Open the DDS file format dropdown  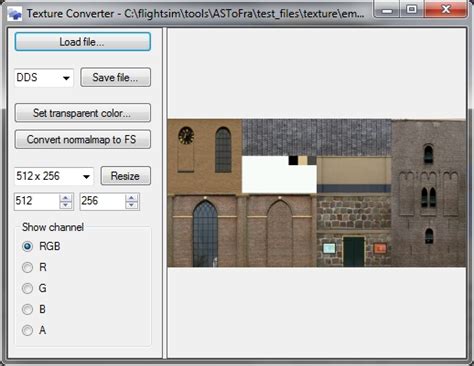(x=44, y=78)
